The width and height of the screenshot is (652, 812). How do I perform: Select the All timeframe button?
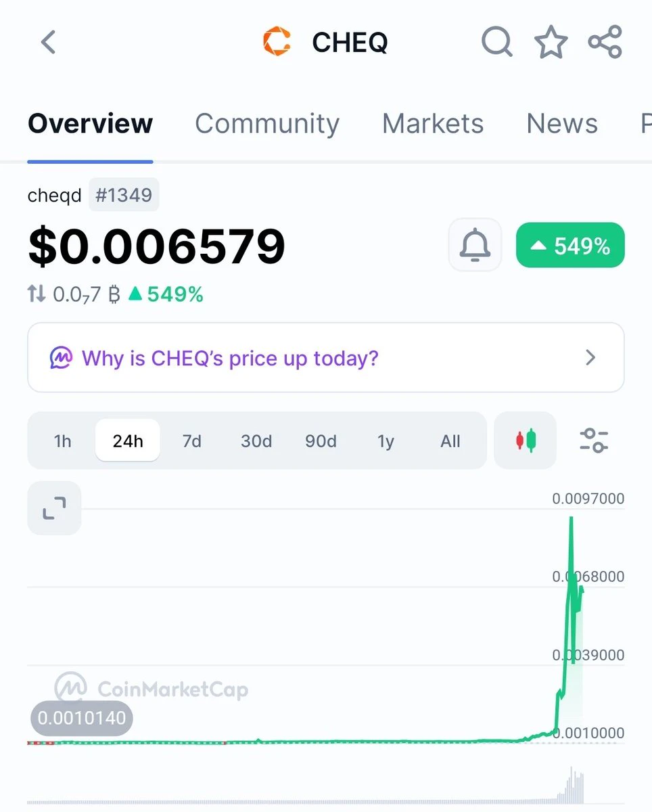pyautogui.click(x=450, y=441)
